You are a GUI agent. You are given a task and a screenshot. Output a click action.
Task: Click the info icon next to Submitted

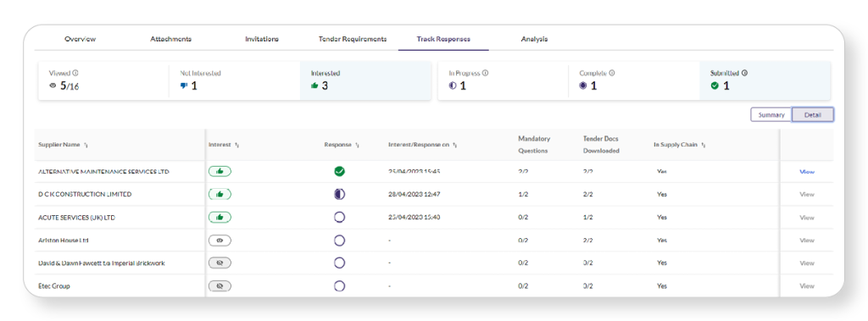[744, 73]
